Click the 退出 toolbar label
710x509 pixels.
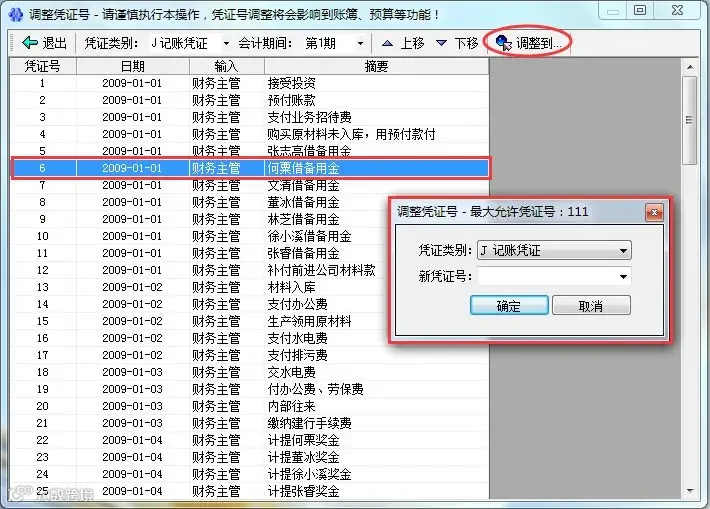click(x=54, y=43)
